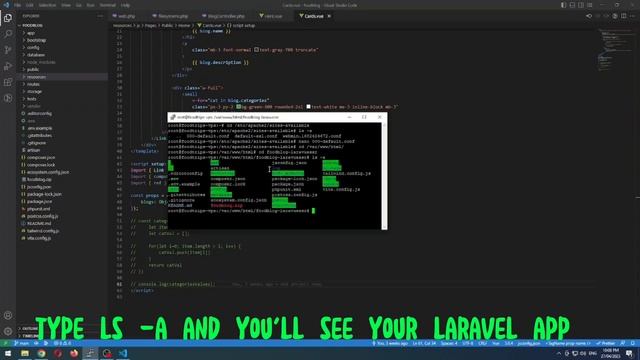Open the Help menu

click(x=125, y=5)
